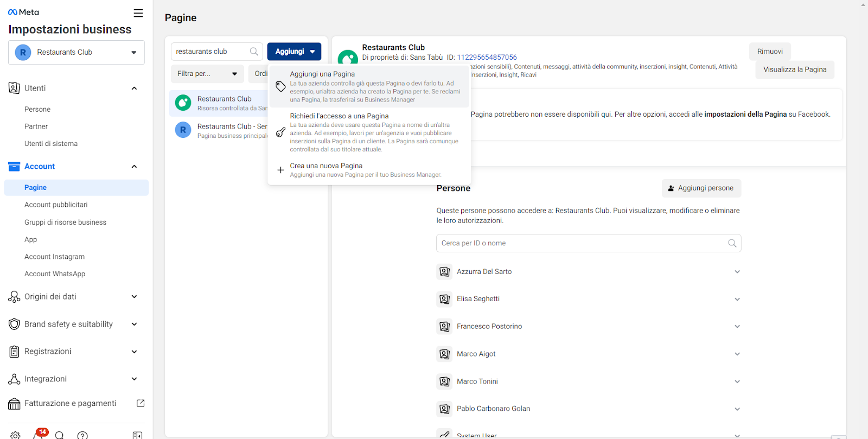
Task: Open Persone in sidebar
Action: coord(37,109)
